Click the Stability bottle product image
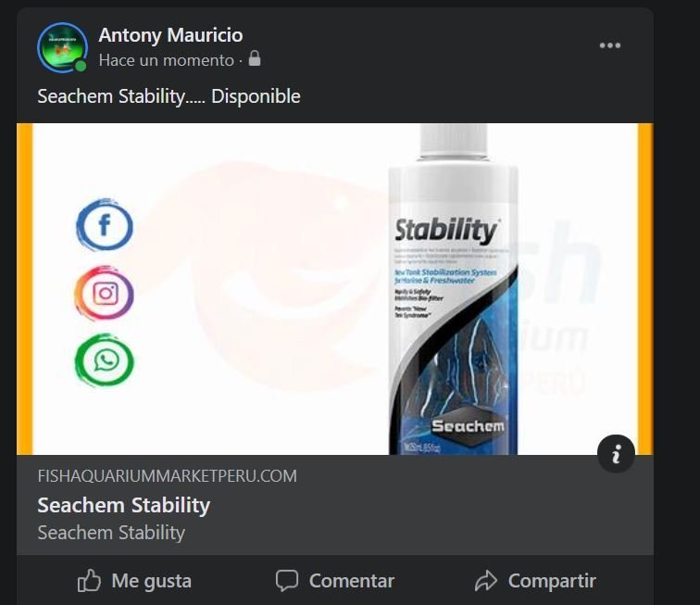Image resolution: width=700 pixels, height=605 pixels. (453, 289)
